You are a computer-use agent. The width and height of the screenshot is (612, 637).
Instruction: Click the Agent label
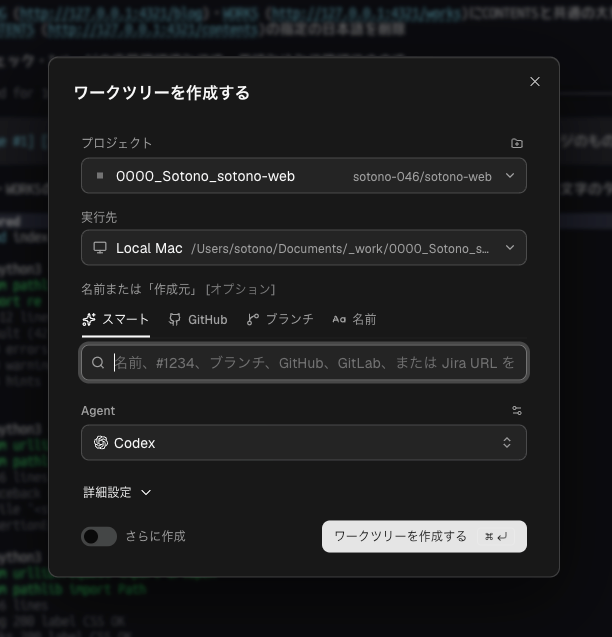click(98, 411)
